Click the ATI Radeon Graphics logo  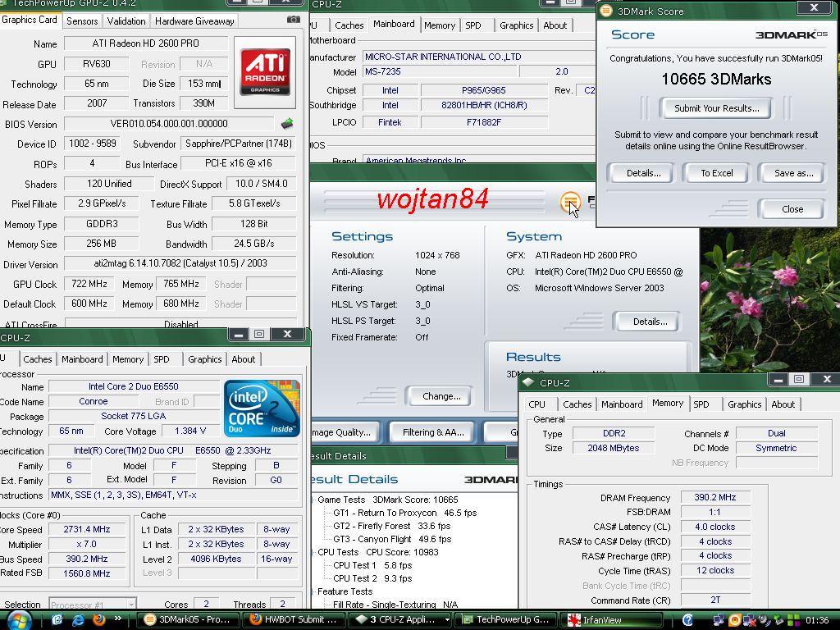tap(265, 72)
